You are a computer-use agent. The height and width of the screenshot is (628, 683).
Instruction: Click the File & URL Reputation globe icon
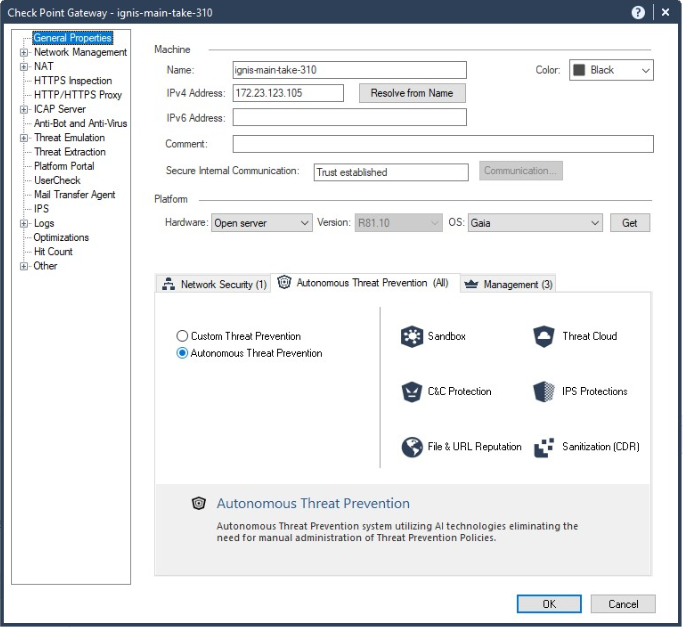412,447
